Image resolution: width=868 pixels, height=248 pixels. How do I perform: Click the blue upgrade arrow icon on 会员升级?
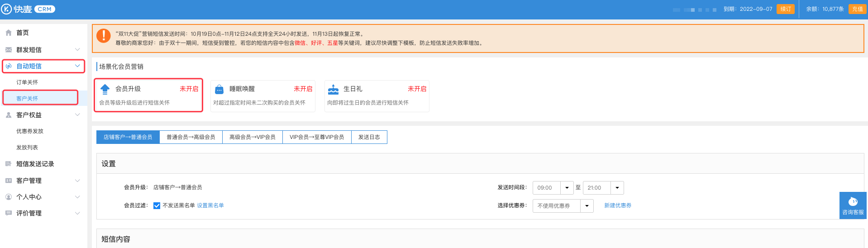[105, 89]
